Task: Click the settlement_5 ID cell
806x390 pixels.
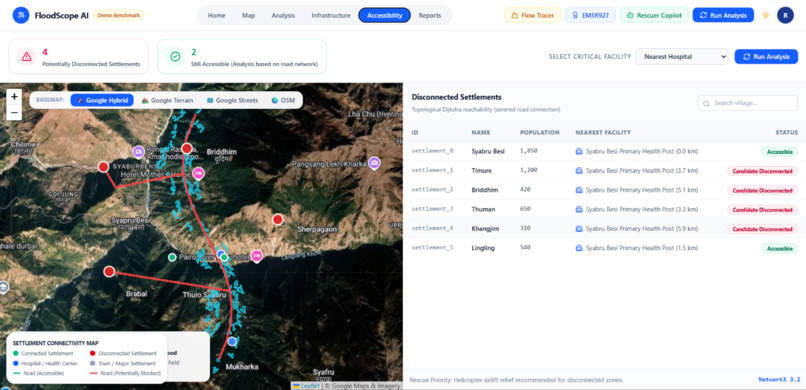Action: pos(432,248)
